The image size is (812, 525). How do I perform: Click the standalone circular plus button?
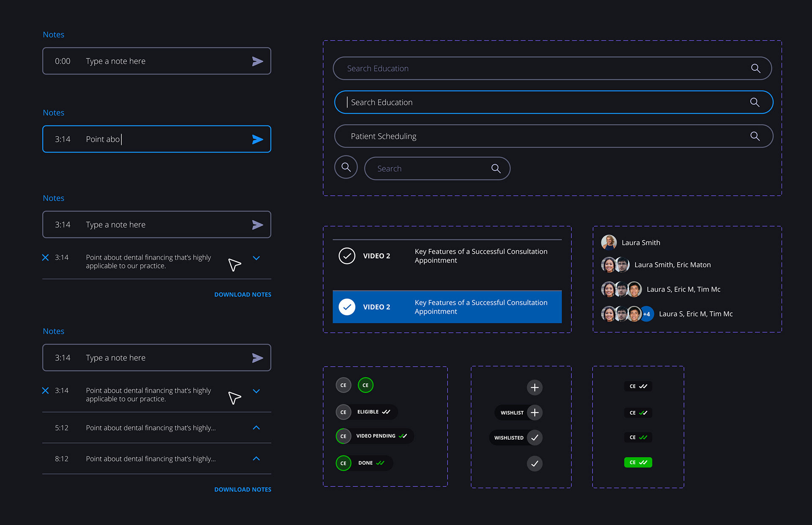[535, 387]
